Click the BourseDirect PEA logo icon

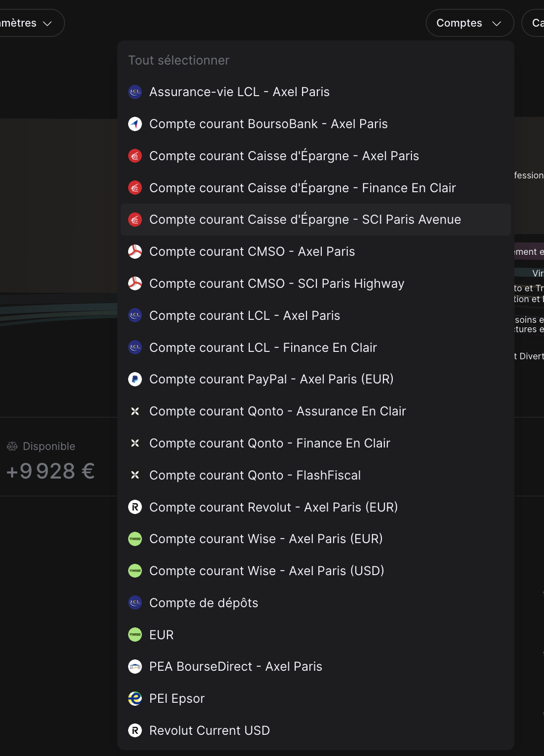(135, 667)
